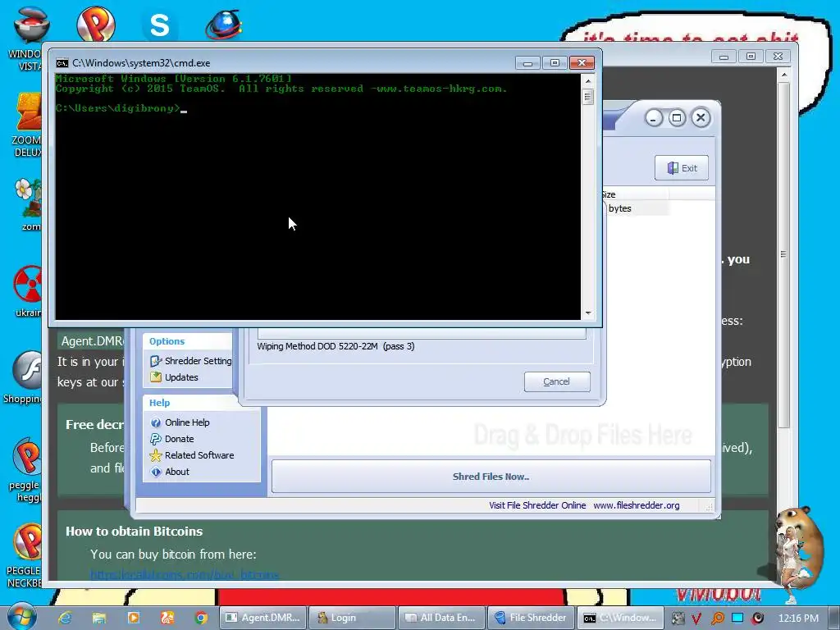840x630 pixels.
Task: Click the orange magnifier tray icon
Action: point(717,619)
